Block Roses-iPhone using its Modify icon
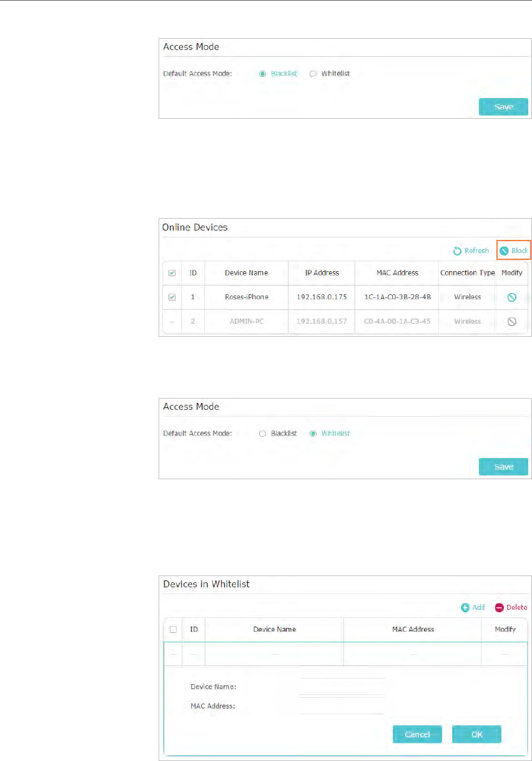The image size is (532, 761). click(511, 297)
